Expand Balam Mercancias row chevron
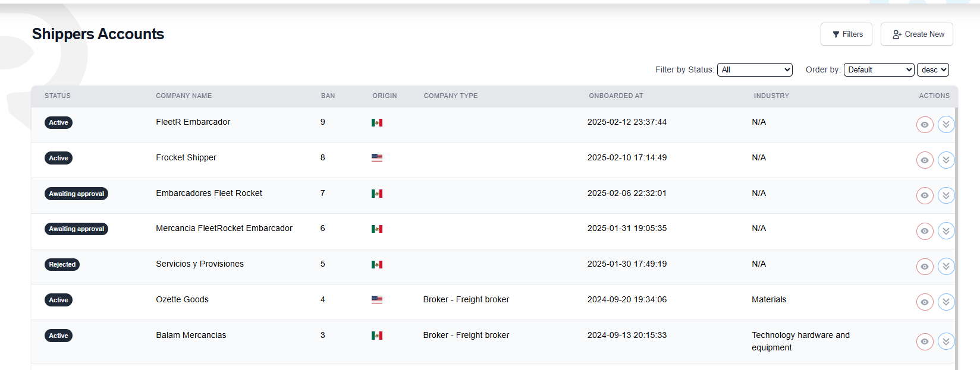Screen dimensions: 980x370 point(946,341)
